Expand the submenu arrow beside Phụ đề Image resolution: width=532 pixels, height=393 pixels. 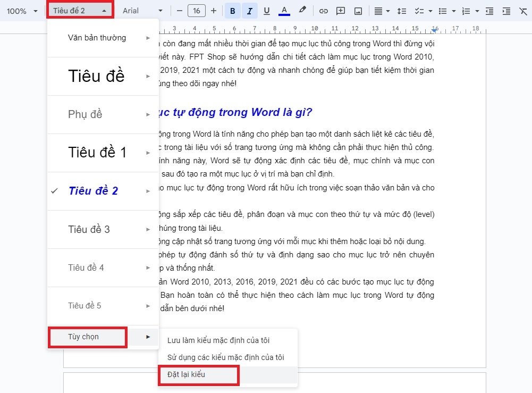[148, 114]
